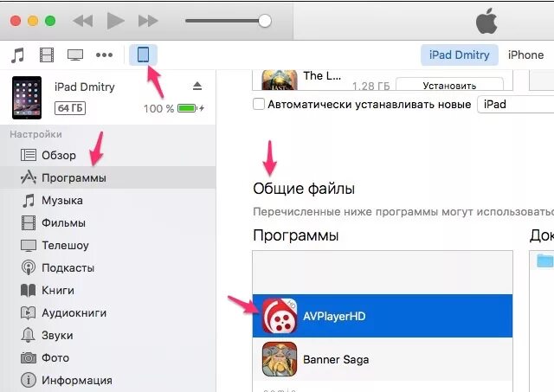
Task: Click the Настройки section header
Action: (36, 134)
